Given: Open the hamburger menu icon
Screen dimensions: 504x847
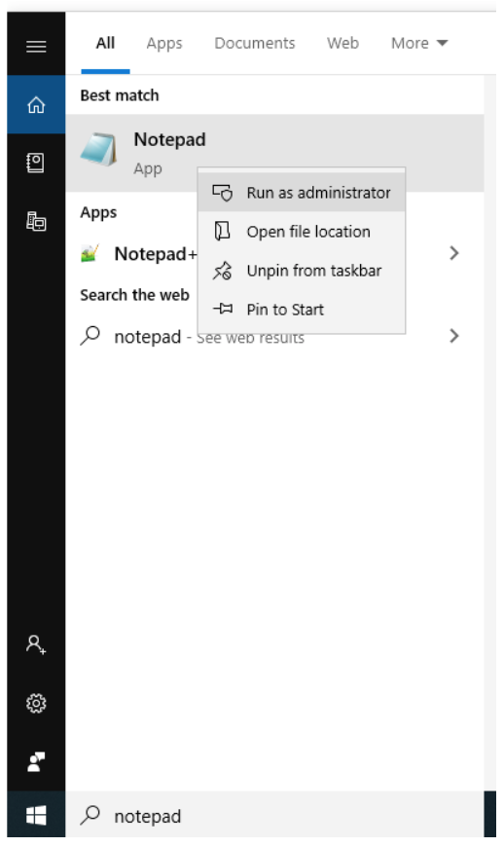Looking at the screenshot, I should [x=36, y=47].
